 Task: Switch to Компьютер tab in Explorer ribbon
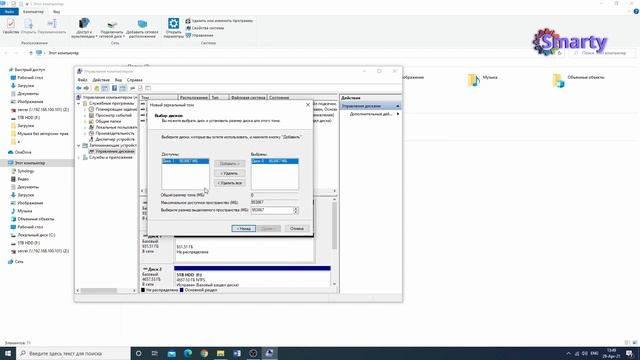click(x=33, y=12)
